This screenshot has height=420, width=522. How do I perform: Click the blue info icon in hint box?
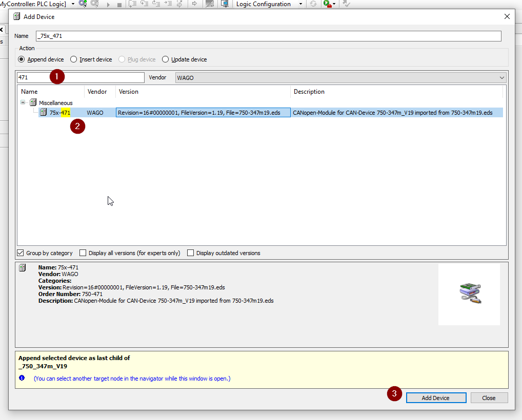22,378
